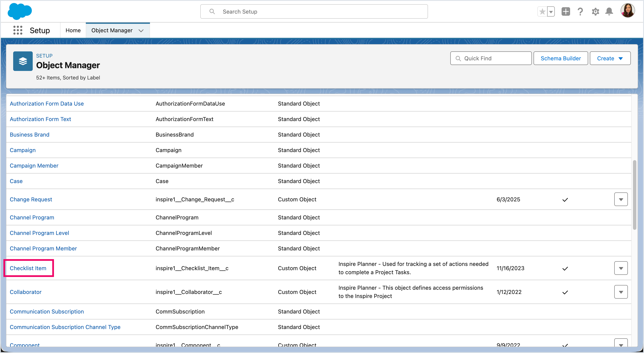The width and height of the screenshot is (644, 353).
Task: Click the Schema Builder button
Action: point(561,58)
